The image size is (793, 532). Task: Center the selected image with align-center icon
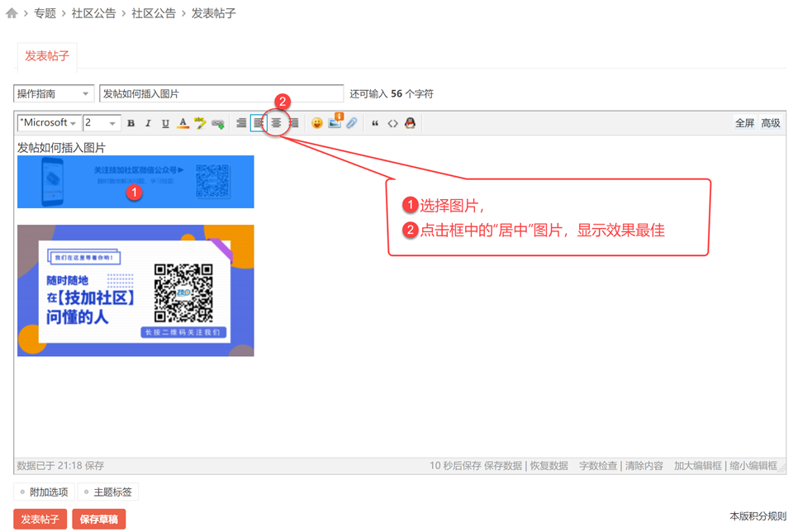coord(276,123)
